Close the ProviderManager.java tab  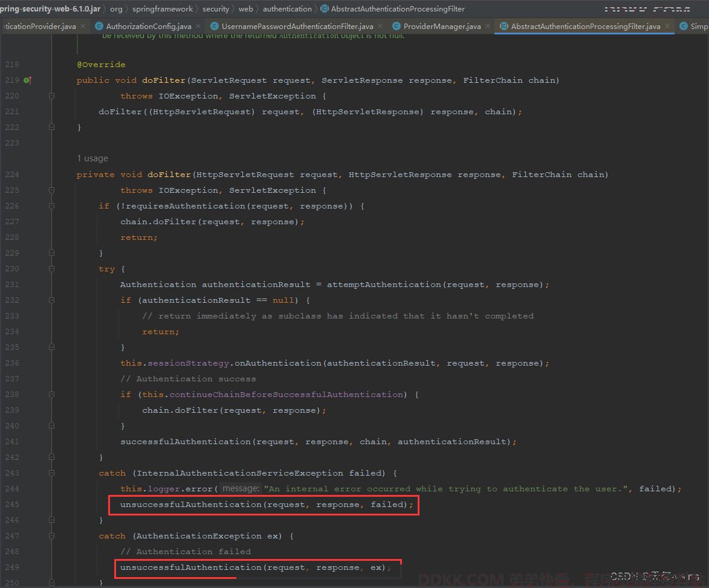487,27
